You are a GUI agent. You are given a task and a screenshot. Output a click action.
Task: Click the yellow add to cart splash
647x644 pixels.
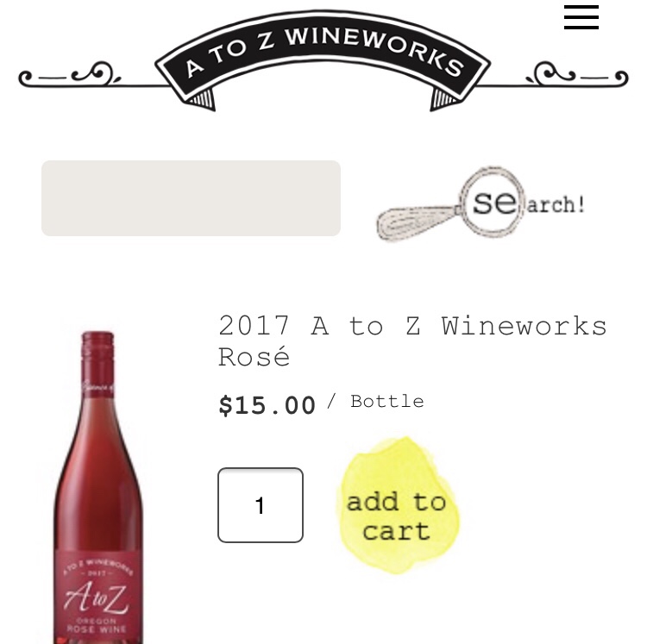(x=398, y=505)
